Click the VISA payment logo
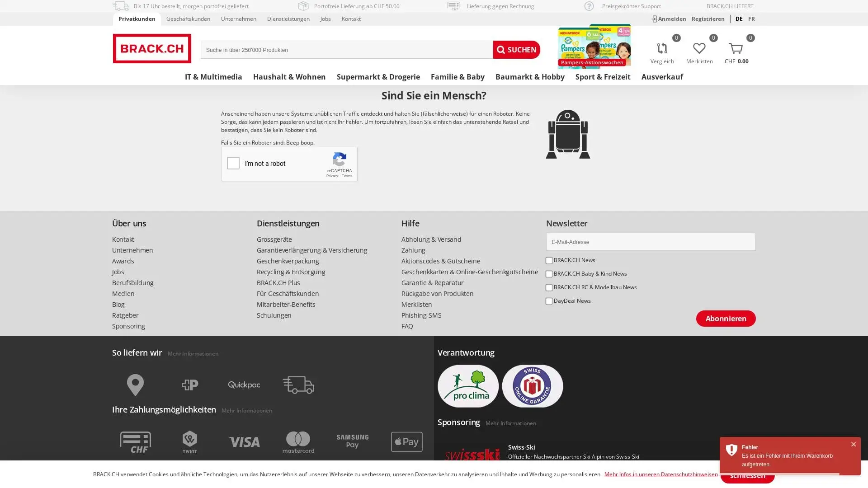The image size is (868, 488). [244, 442]
